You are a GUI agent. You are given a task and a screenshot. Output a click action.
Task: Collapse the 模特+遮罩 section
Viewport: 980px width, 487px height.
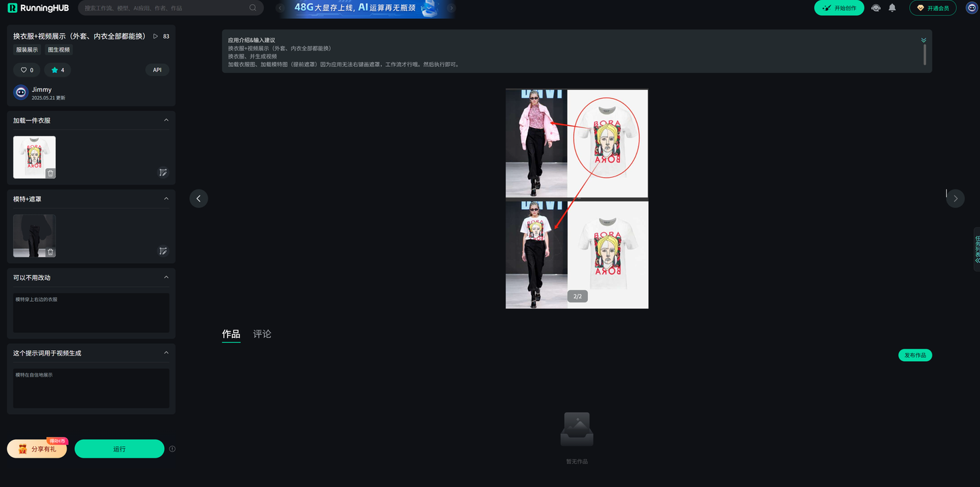pos(166,199)
